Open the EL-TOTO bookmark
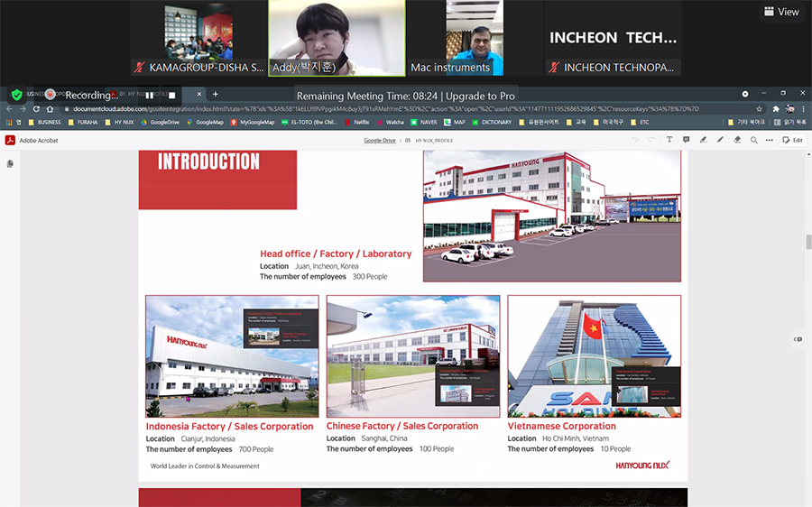This screenshot has height=507, width=812. 309,122
